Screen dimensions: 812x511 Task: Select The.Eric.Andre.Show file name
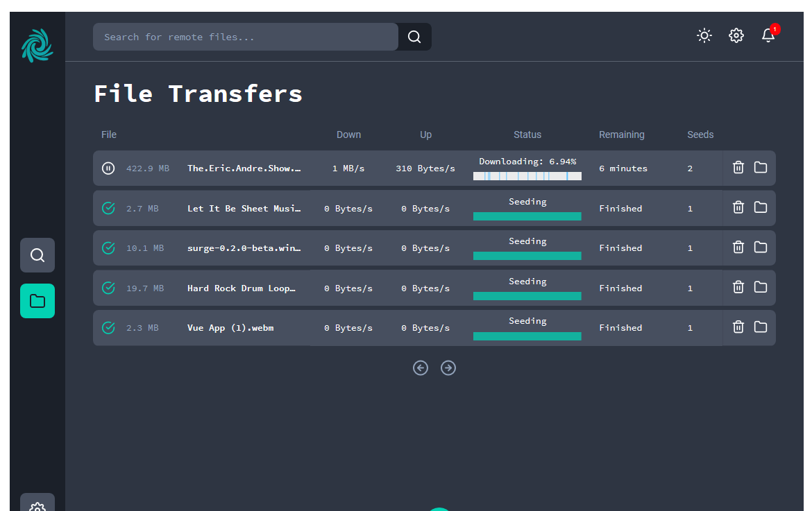[x=244, y=168]
